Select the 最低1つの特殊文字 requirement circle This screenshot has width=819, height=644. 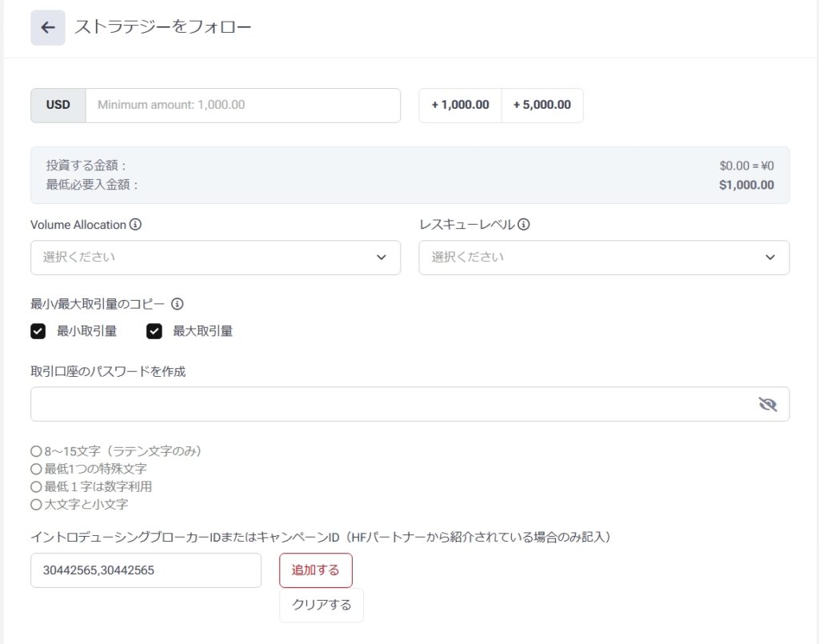pyautogui.click(x=35, y=469)
